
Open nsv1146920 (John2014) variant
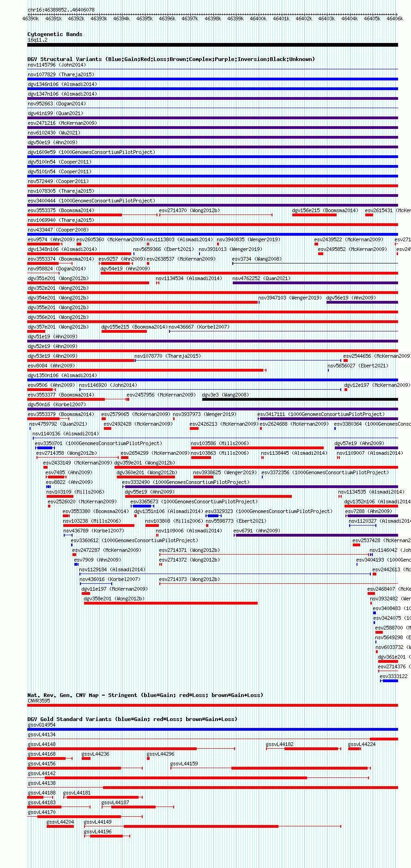click(108, 385)
